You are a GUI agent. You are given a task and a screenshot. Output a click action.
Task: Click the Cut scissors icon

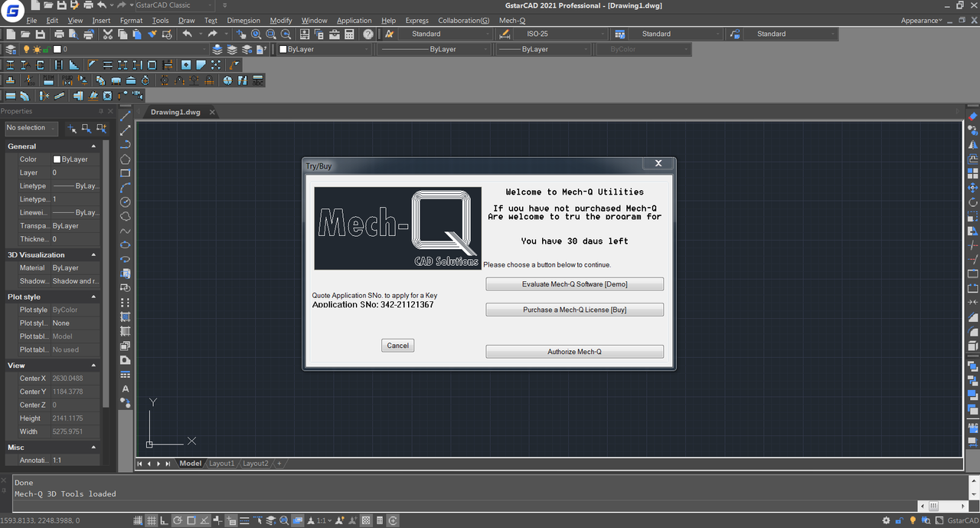[x=108, y=34]
